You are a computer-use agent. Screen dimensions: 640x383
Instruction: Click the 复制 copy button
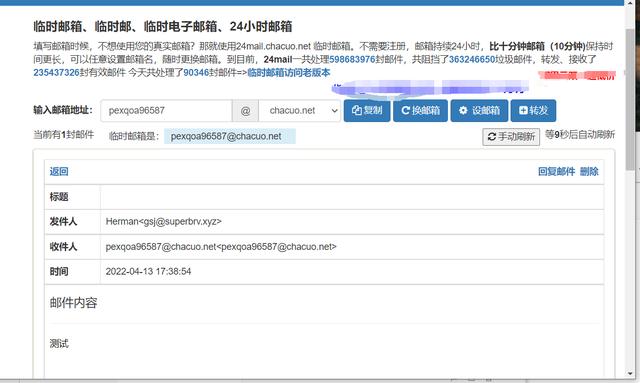pyautogui.click(x=367, y=111)
